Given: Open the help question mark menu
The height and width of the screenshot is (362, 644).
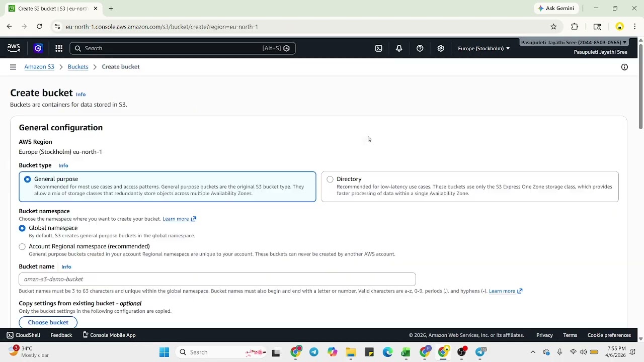Looking at the screenshot, I should coord(420,48).
